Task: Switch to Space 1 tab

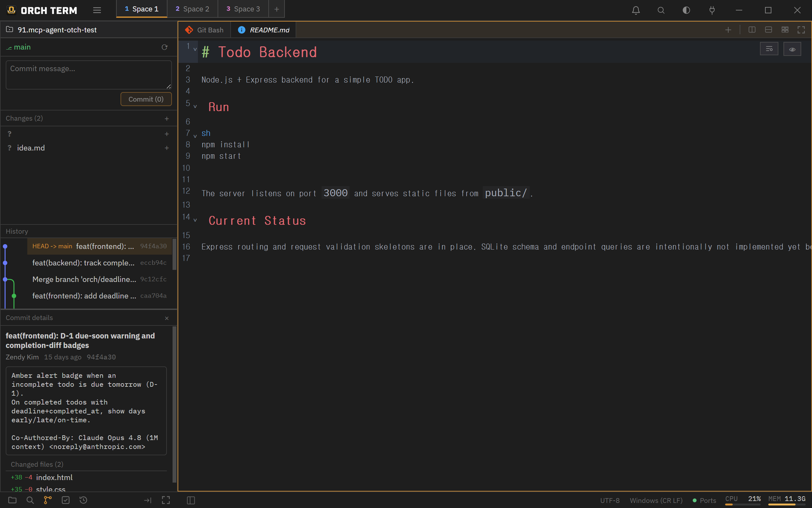Action: point(141,9)
